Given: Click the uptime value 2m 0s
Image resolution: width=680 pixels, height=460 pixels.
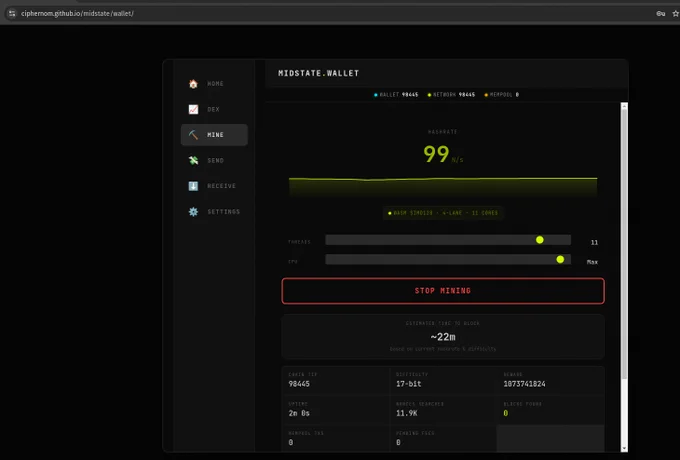Looking at the screenshot, I should point(299,413).
